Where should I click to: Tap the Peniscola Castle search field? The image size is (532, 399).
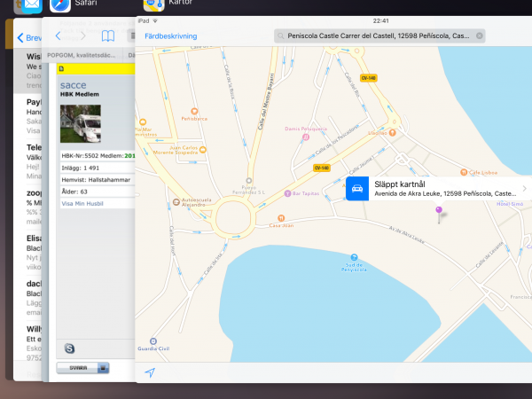(x=377, y=36)
